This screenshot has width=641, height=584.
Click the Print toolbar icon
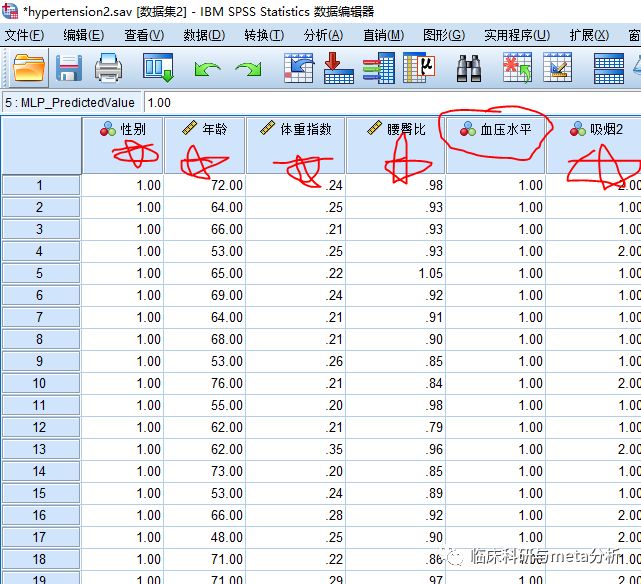(108, 68)
